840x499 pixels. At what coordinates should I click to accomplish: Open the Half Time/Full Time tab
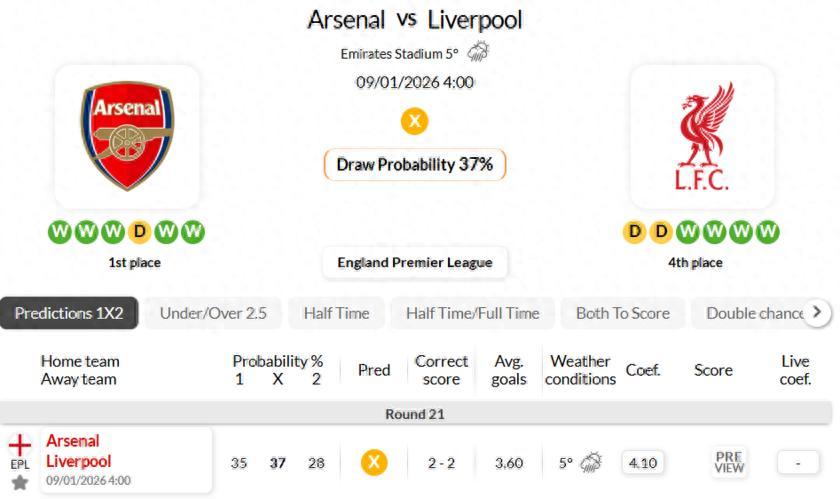472,313
